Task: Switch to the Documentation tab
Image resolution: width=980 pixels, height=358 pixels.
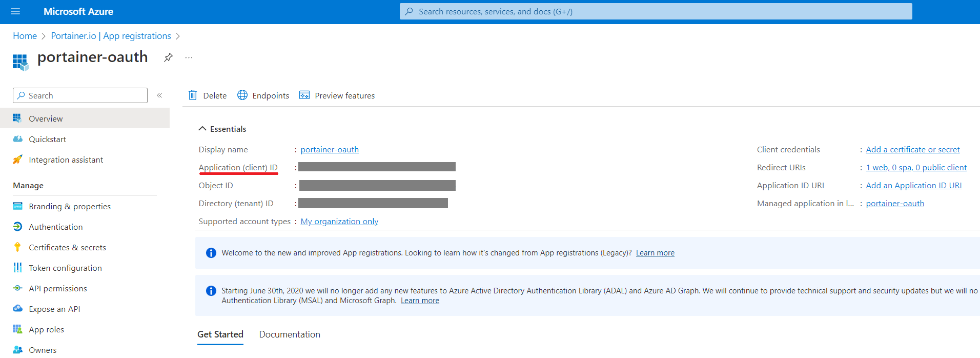Action: click(290, 334)
